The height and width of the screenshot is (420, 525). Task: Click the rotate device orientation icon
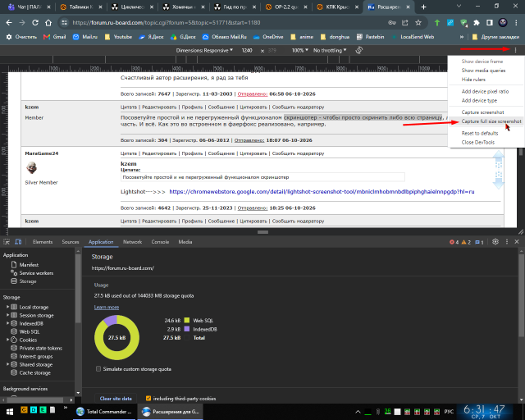tap(359, 50)
